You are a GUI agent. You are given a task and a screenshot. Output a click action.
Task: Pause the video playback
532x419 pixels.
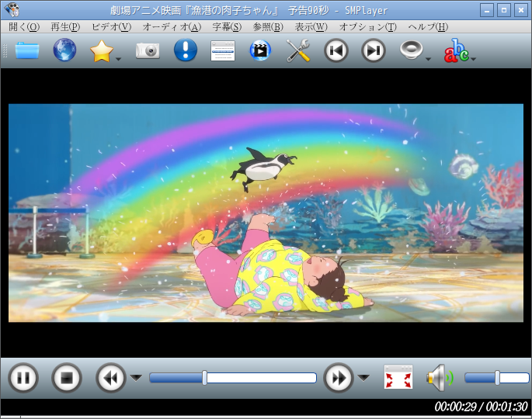(x=23, y=378)
